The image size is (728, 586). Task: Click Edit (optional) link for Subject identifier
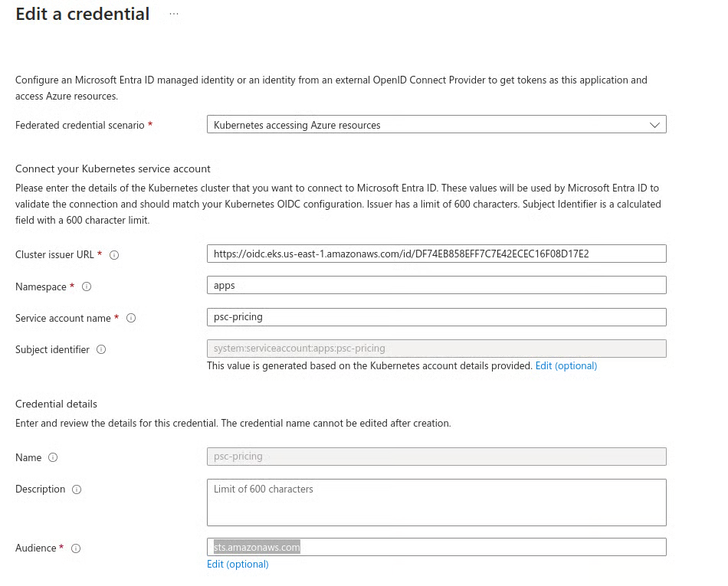[x=566, y=366]
